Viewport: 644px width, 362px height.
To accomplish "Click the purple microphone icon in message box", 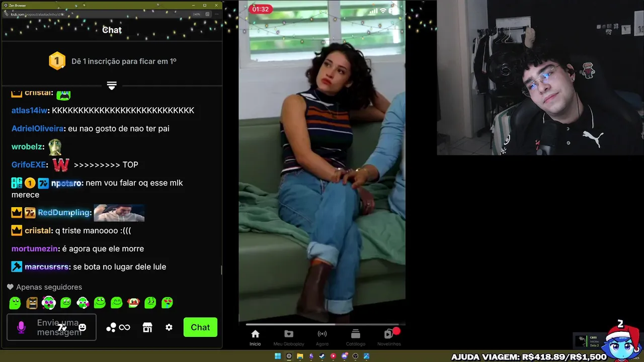I will point(21,327).
